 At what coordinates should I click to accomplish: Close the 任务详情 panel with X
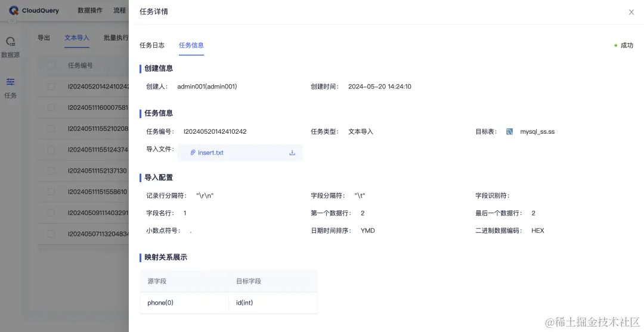[x=631, y=12]
